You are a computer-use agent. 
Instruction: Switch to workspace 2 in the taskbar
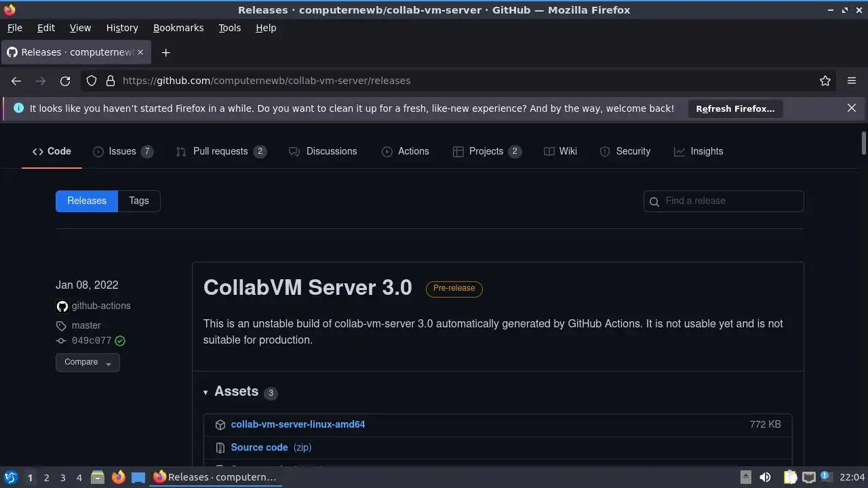pos(46,477)
